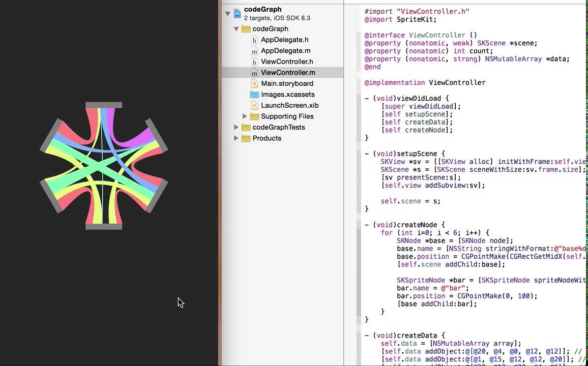588x366 pixels.
Task: Click '- (void)createNode {' method line
Action: click(x=405, y=225)
